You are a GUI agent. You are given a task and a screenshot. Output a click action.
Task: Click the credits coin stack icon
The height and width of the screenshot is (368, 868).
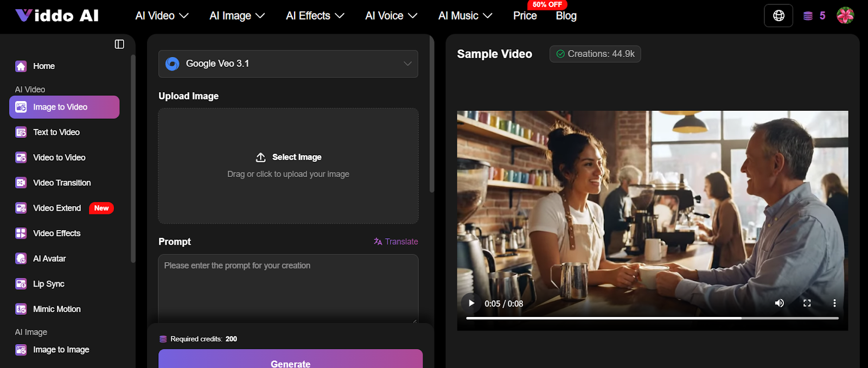808,16
